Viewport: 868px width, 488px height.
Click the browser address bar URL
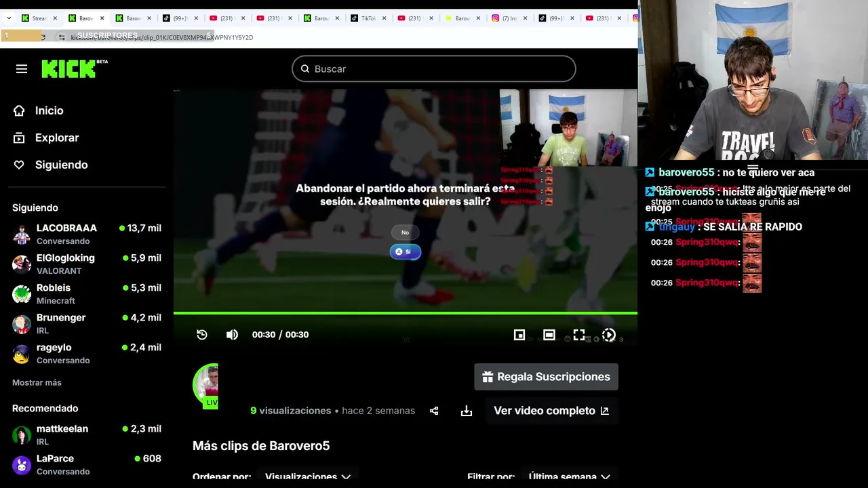[162, 37]
